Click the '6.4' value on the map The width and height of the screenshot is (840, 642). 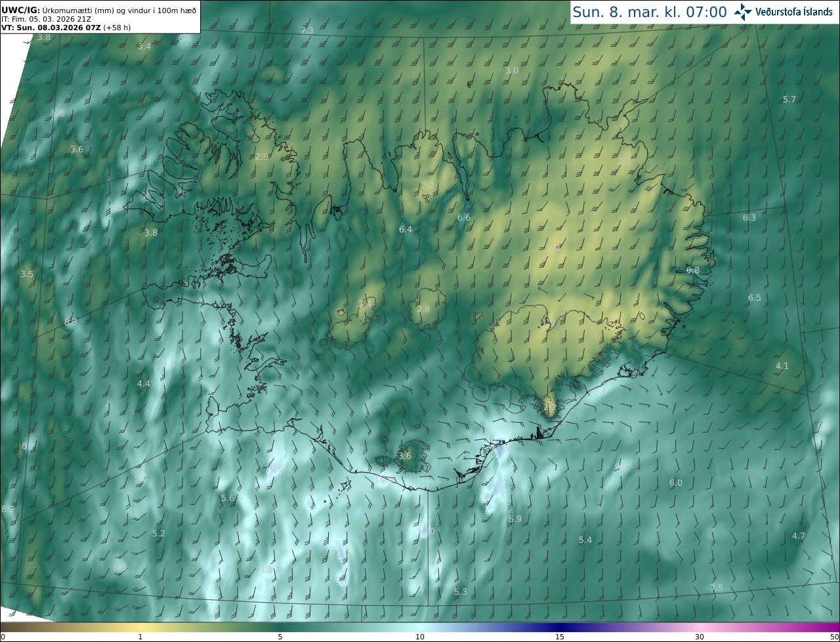(406, 229)
